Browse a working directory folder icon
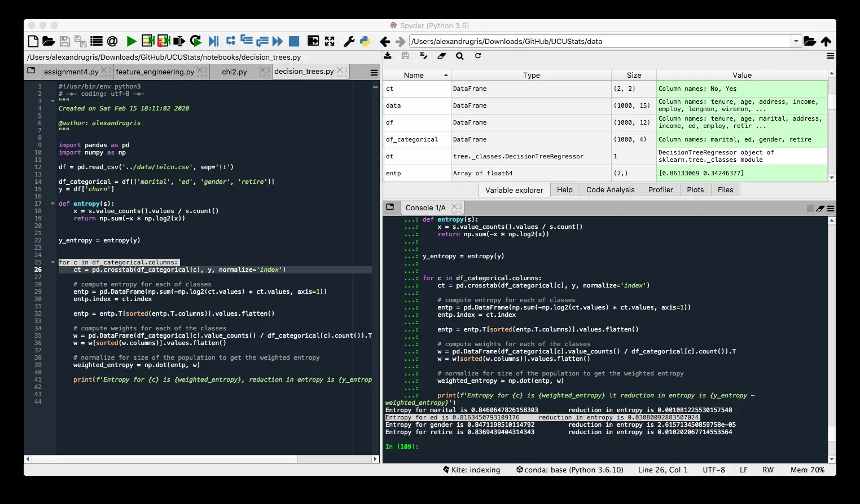Screen dimensions: 860x504 [x=810, y=41]
